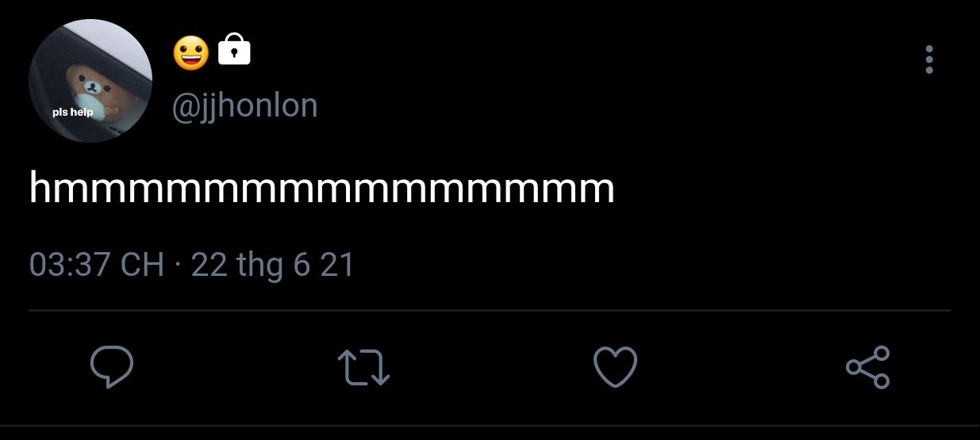Image resolution: width=980 pixels, height=440 pixels.
Task: Click the divider line below the timestamp
Action: (490, 310)
